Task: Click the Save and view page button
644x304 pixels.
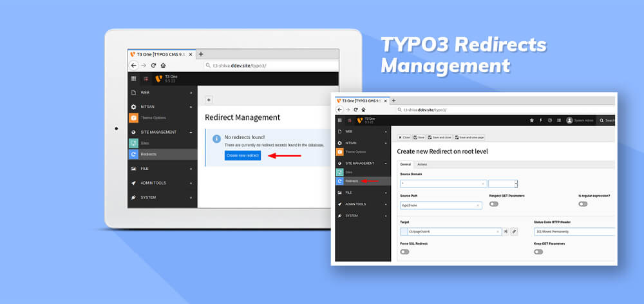Action: click(469, 138)
